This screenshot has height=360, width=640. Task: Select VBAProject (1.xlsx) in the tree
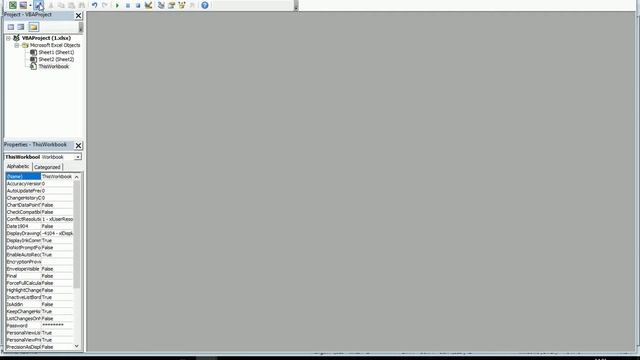[x=46, y=38]
